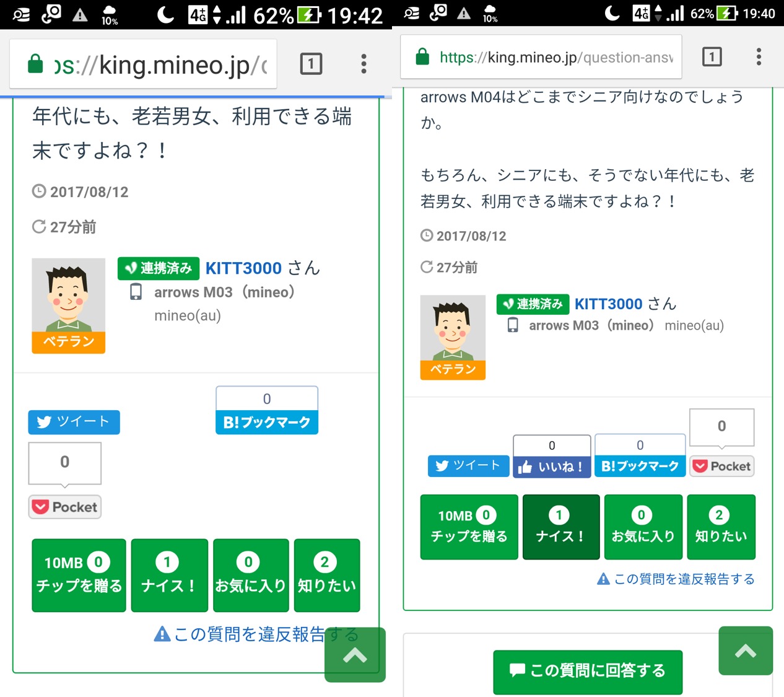
Task: Open the tab switcher in left browser
Action: tap(311, 64)
